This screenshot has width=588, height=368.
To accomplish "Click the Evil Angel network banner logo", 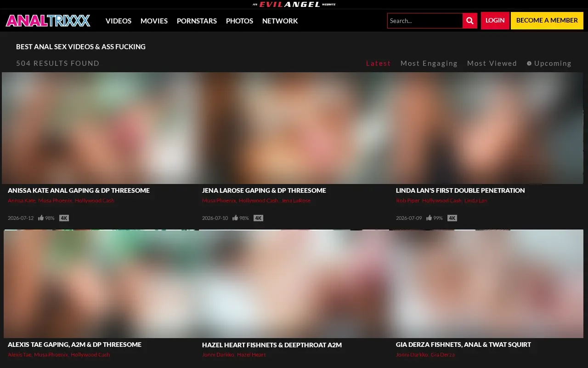I will (x=294, y=4).
